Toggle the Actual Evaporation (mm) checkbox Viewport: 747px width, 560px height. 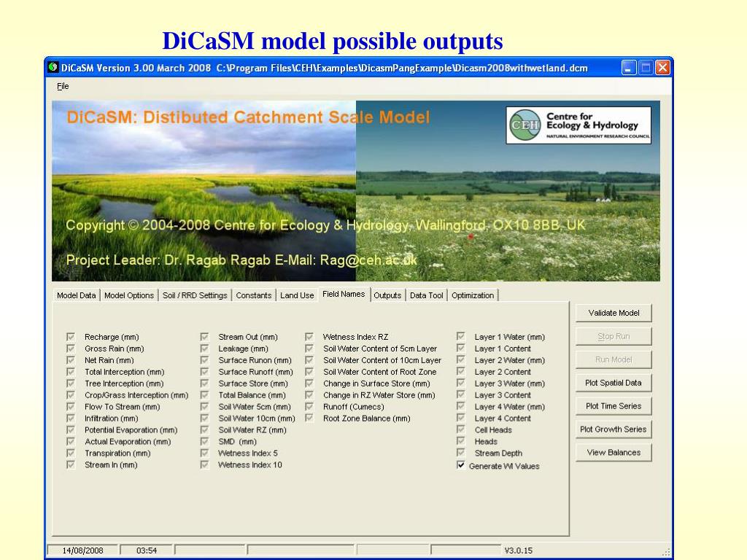click(x=71, y=441)
